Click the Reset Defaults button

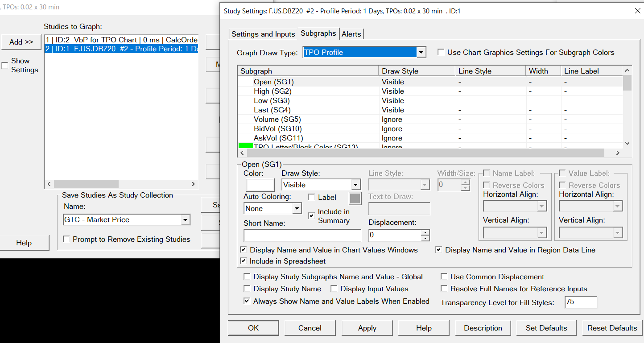click(612, 328)
